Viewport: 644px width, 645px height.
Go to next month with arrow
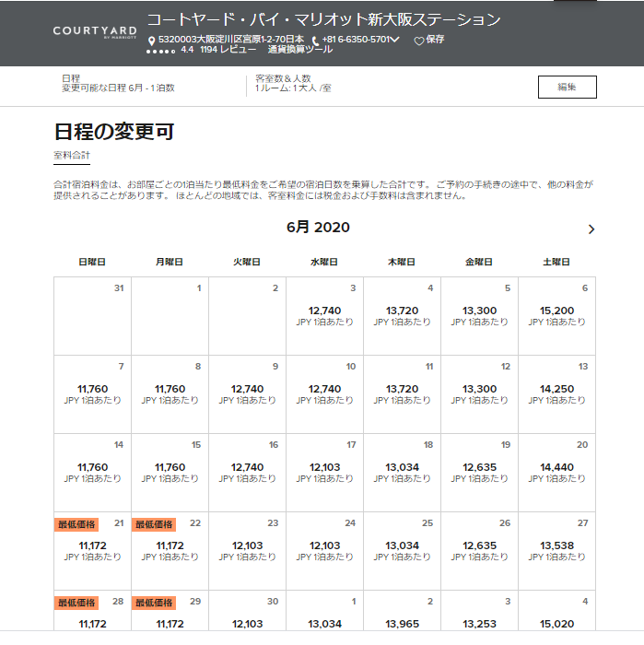tap(591, 229)
